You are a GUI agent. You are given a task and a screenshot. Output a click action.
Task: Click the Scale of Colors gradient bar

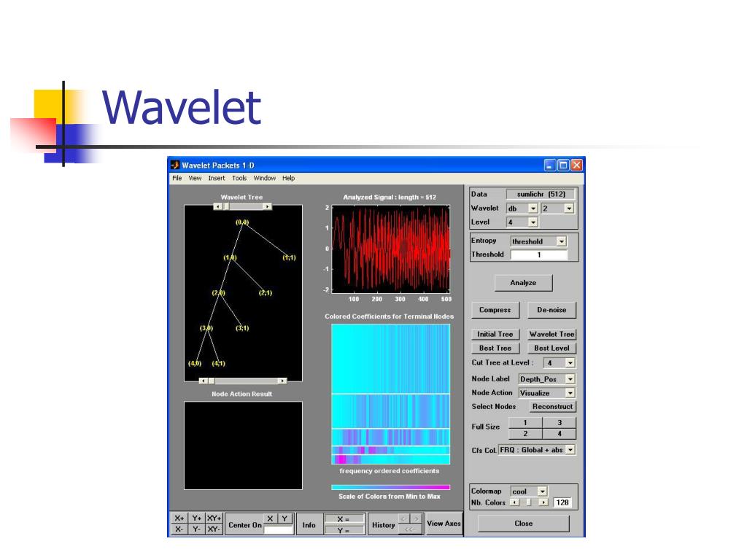391,488
